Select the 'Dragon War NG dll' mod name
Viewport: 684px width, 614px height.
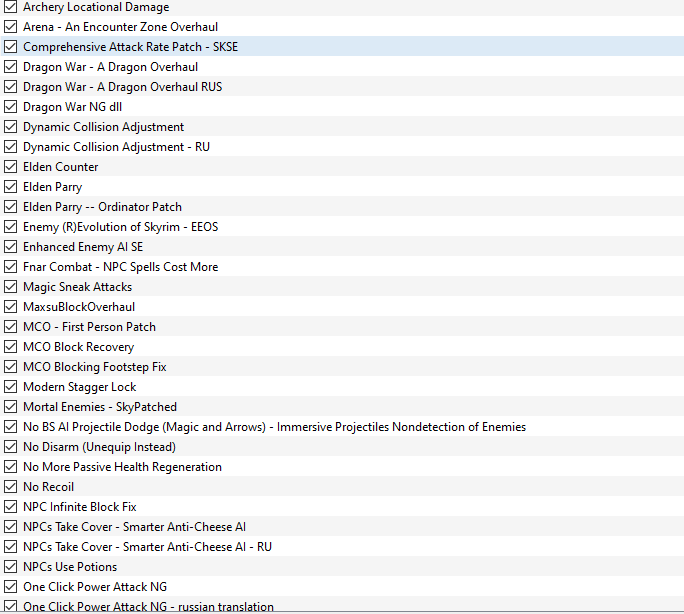[72, 107]
